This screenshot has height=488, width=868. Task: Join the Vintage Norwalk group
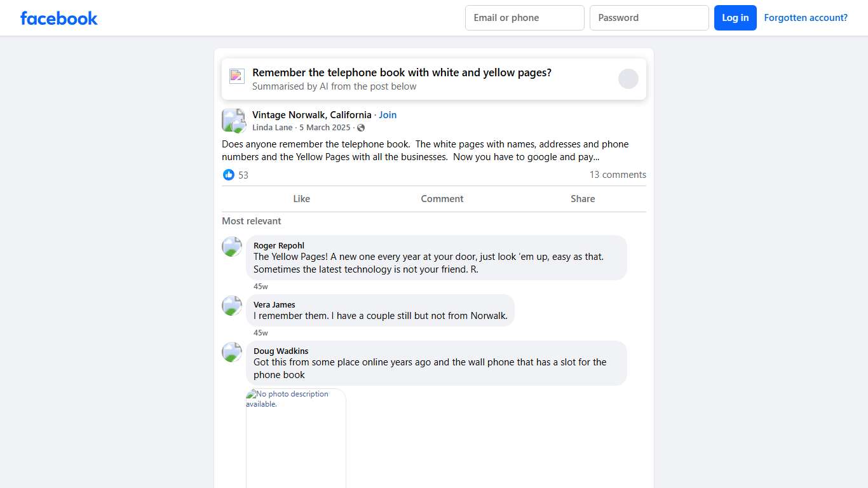(388, 115)
